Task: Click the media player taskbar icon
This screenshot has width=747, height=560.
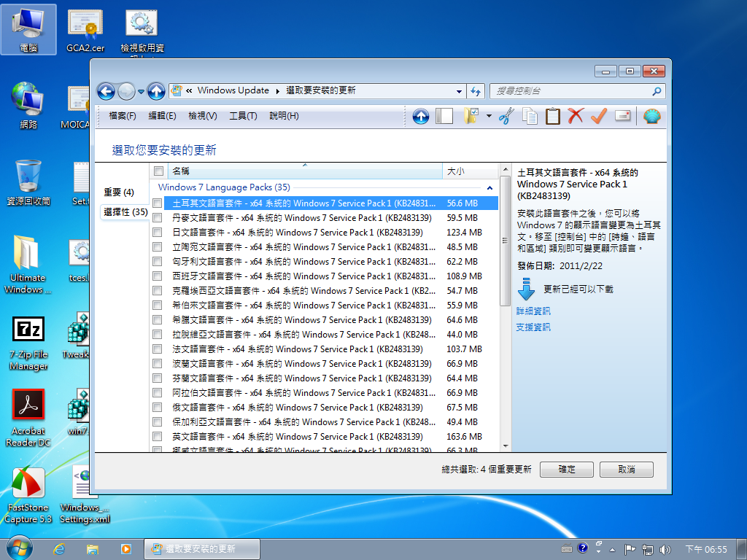Action: 126,549
